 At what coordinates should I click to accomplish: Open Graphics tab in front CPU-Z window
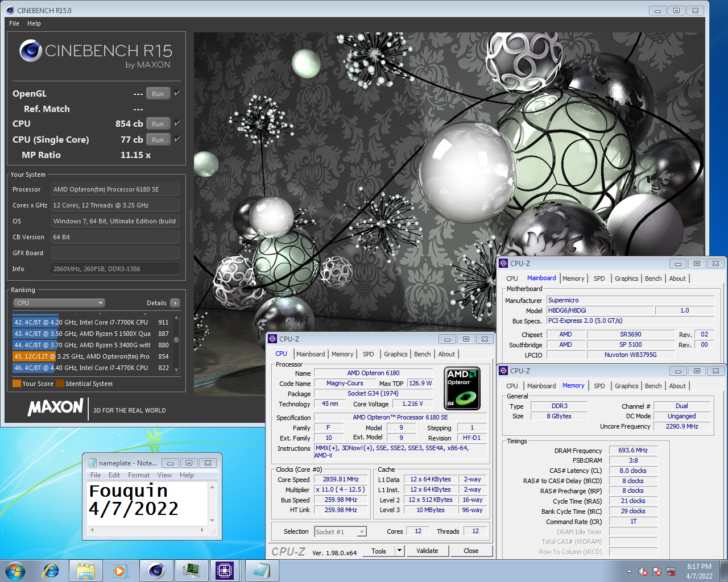(395, 354)
